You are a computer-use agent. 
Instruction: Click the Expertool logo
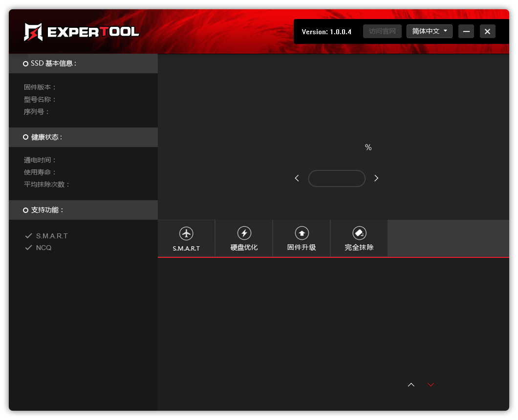coord(82,32)
